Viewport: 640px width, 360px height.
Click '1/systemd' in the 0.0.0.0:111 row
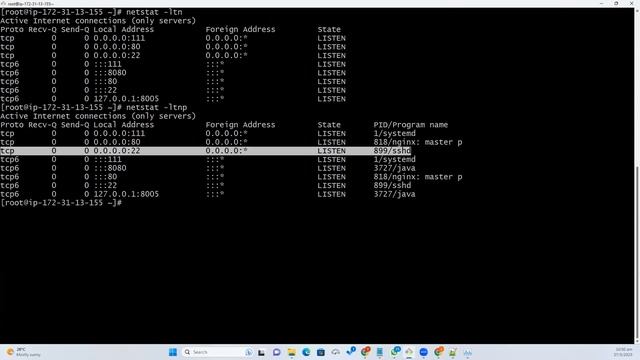point(394,133)
